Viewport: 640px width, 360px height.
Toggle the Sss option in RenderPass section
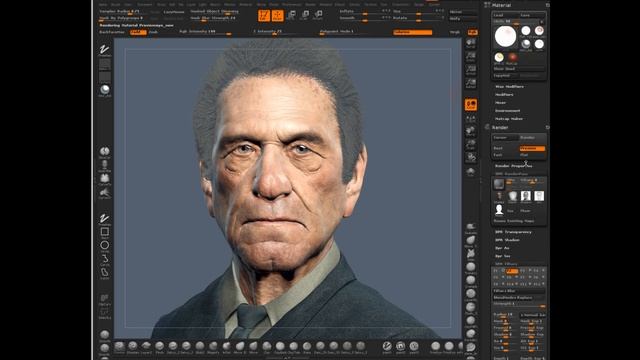[511, 211]
